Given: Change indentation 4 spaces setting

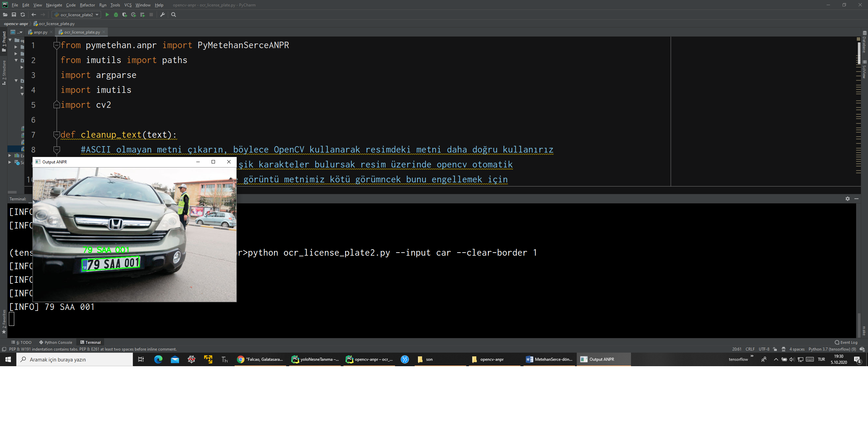Looking at the screenshot, I should point(797,349).
